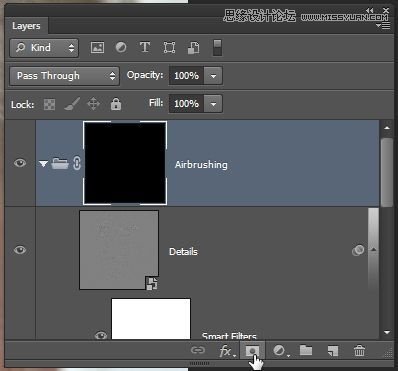
Task: Click the Link layers icon
Action: (198, 350)
